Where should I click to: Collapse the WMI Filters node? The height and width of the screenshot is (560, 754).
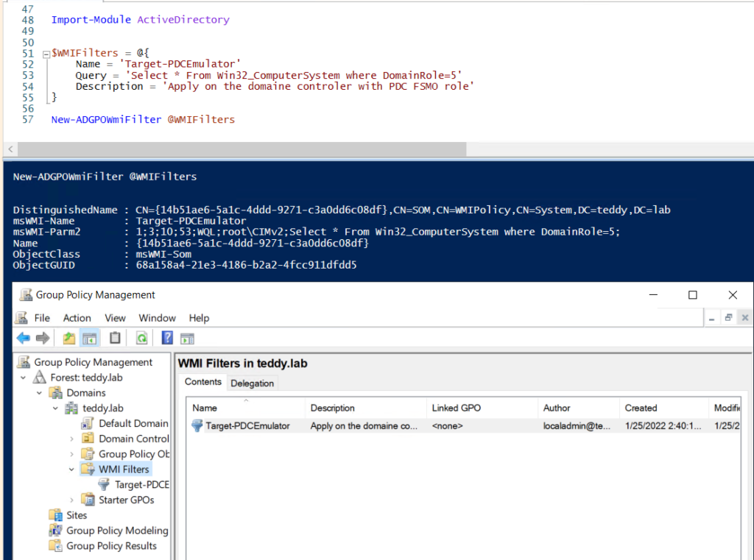(x=71, y=469)
